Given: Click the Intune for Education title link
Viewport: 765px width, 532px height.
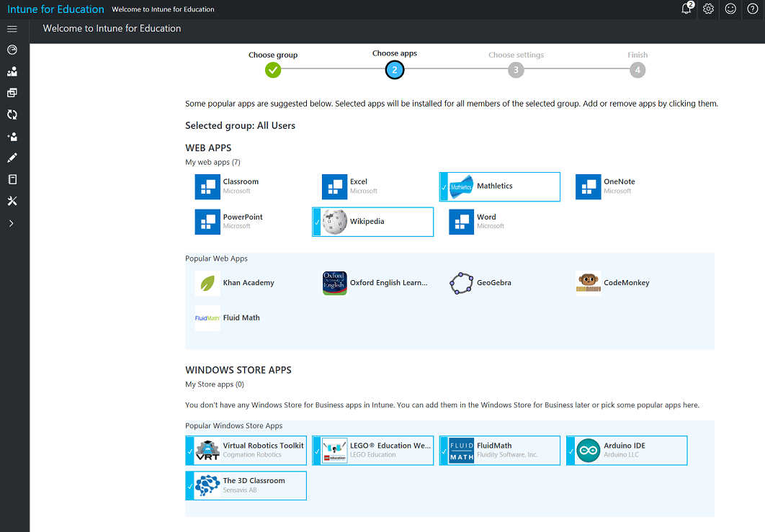Looking at the screenshot, I should pyautogui.click(x=55, y=9).
